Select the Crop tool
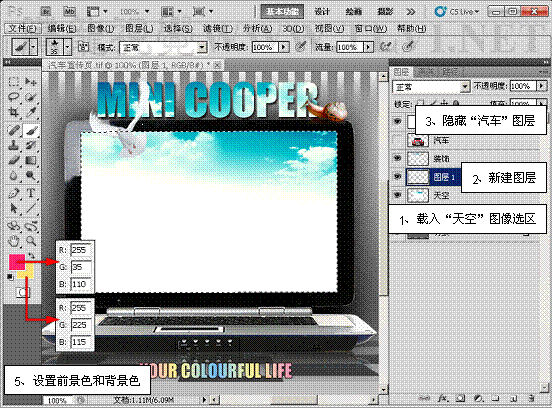Screen dimensions: 552x408 pyautogui.click(x=14, y=112)
